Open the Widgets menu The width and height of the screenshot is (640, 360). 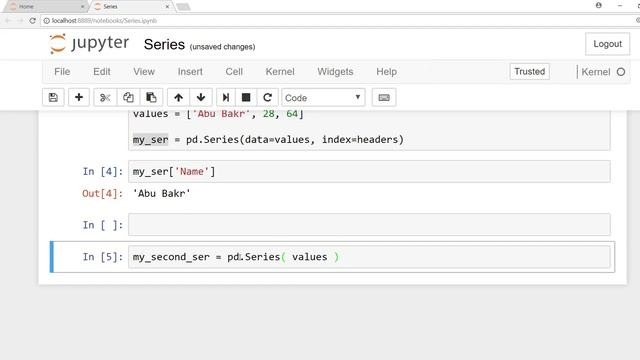coord(336,72)
